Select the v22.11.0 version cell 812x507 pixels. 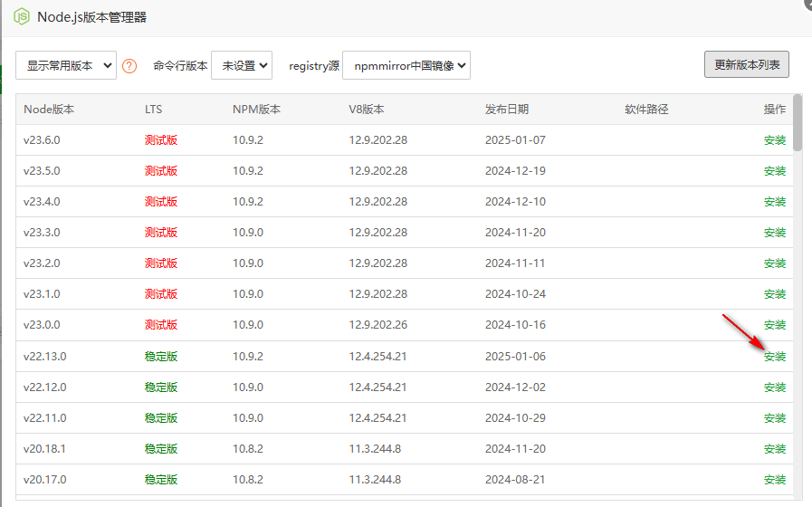click(45, 418)
